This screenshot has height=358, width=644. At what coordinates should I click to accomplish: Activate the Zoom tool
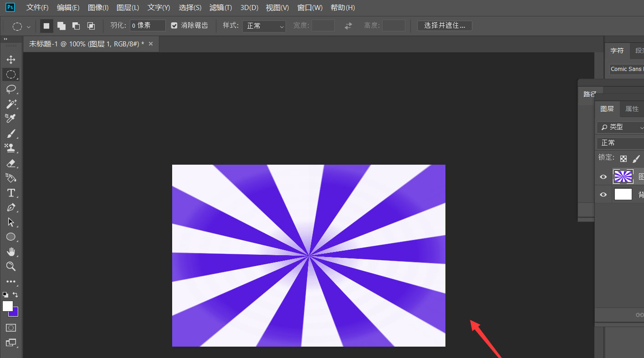pyautogui.click(x=11, y=267)
